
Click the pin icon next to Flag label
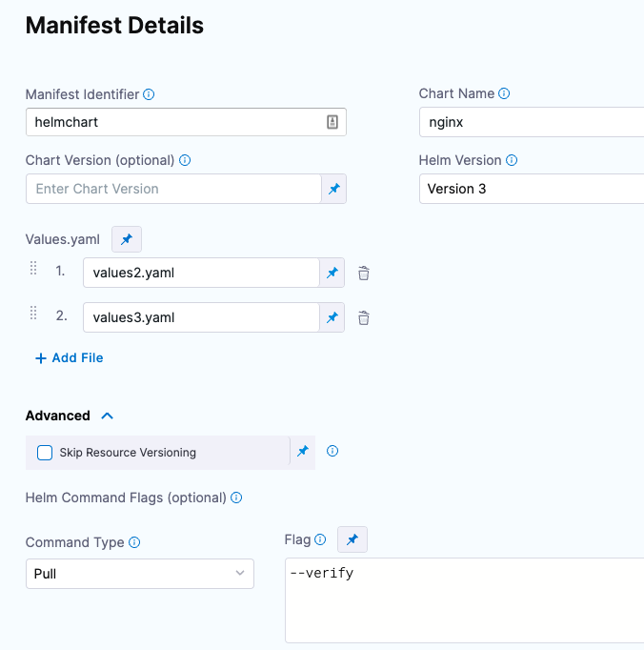[x=352, y=539]
